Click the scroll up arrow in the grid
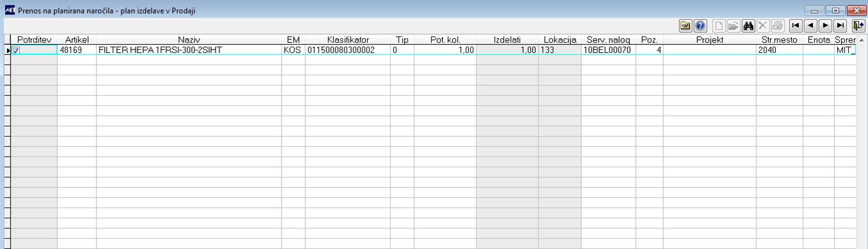 tap(862, 40)
